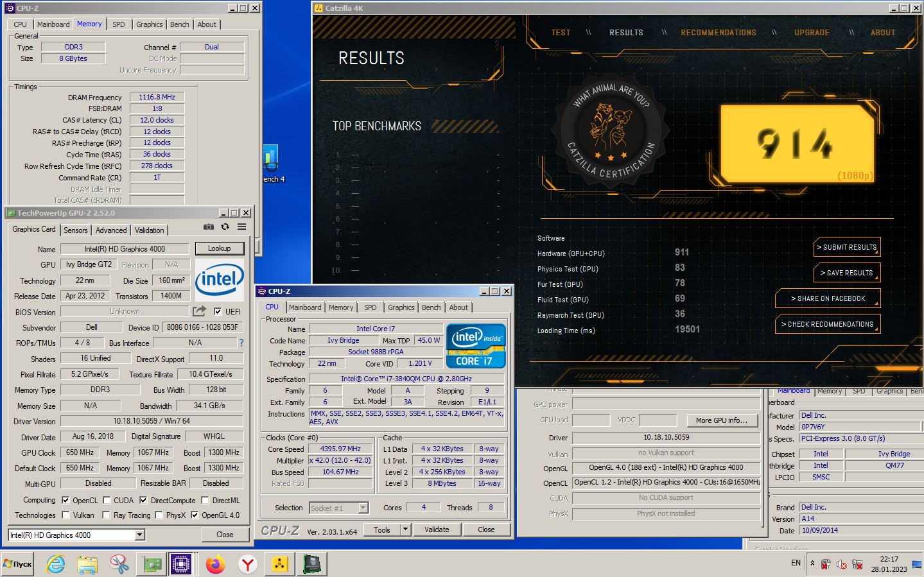Image resolution: width=924 pixels, height=577 pixels.
Task: Click Lookup button in GPU-Z
Action: pyautogui.click(x=219, y=248)
